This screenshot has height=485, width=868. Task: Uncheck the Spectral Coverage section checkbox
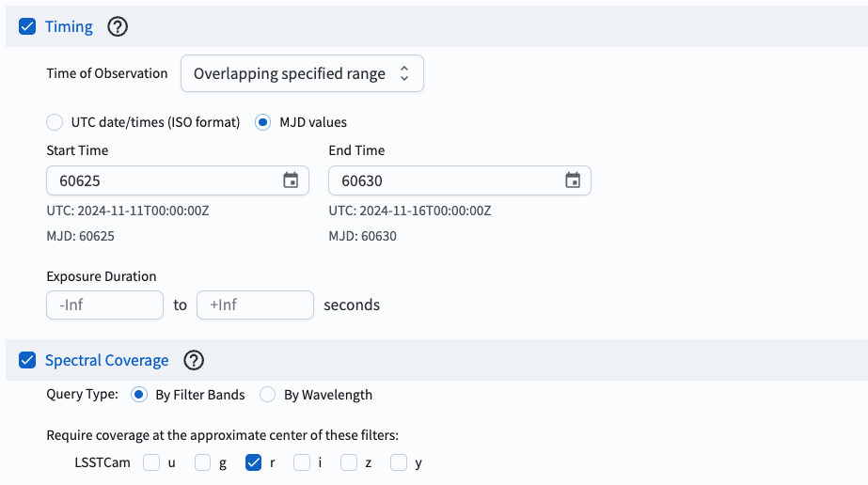tap(27, 360)
